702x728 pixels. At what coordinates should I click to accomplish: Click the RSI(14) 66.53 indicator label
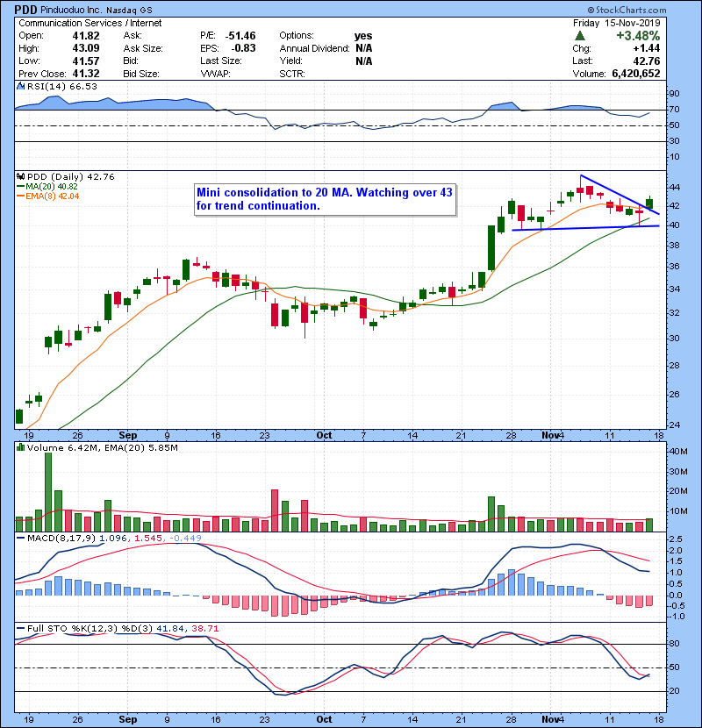pos(62,86)
